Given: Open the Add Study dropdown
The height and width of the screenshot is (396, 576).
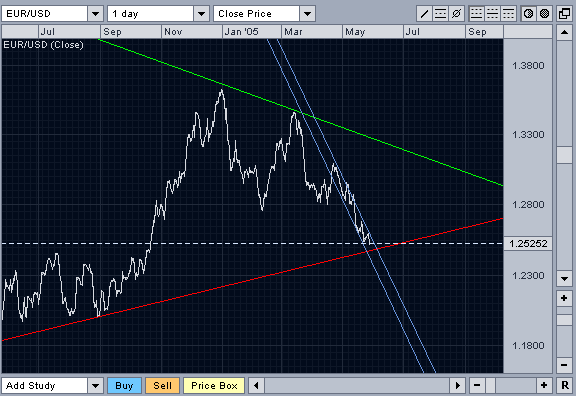Looking at the screenshot, I should pos(96,386).
